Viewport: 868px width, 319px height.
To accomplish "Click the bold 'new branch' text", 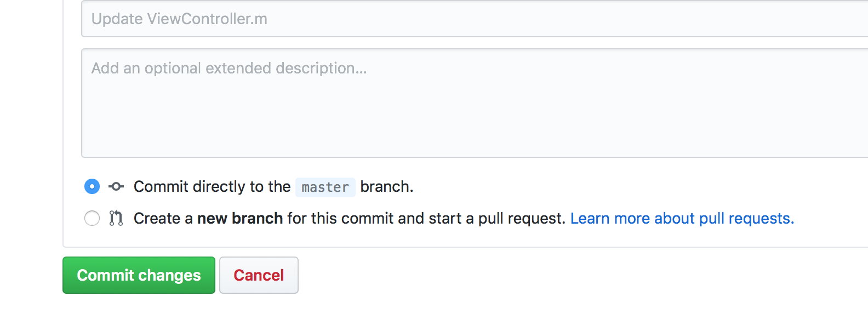I will [x=240, y=218].
